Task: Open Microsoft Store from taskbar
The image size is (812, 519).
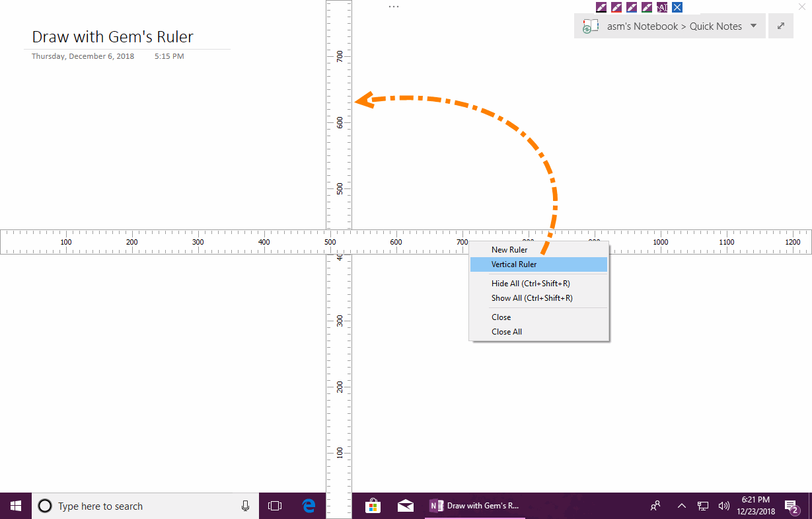Action: pyautogui.click(x=373, y=506)
